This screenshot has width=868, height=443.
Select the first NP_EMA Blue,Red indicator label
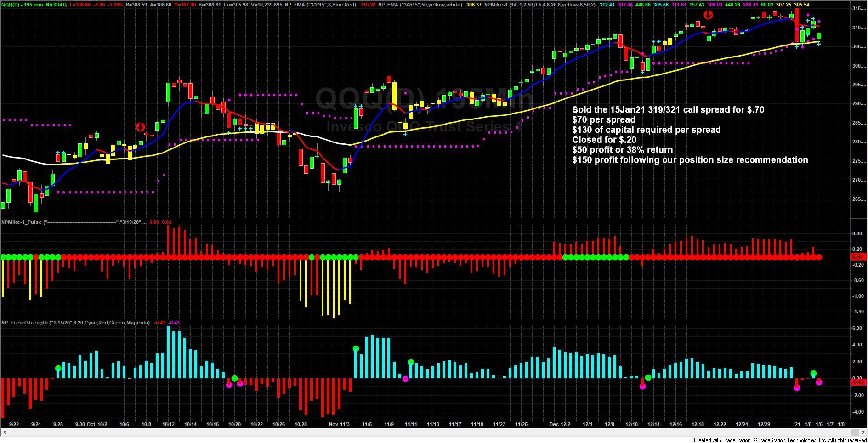[320, 5]
